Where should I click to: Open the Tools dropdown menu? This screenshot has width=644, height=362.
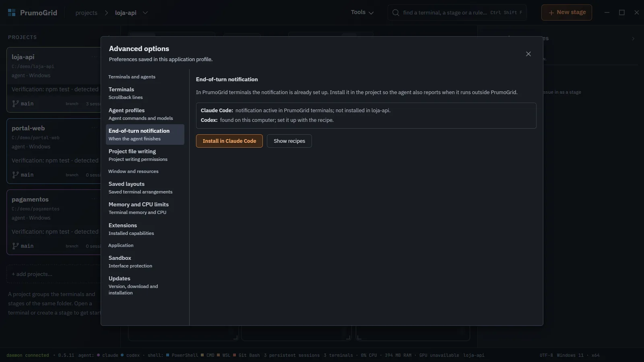(x=362, y=12)
